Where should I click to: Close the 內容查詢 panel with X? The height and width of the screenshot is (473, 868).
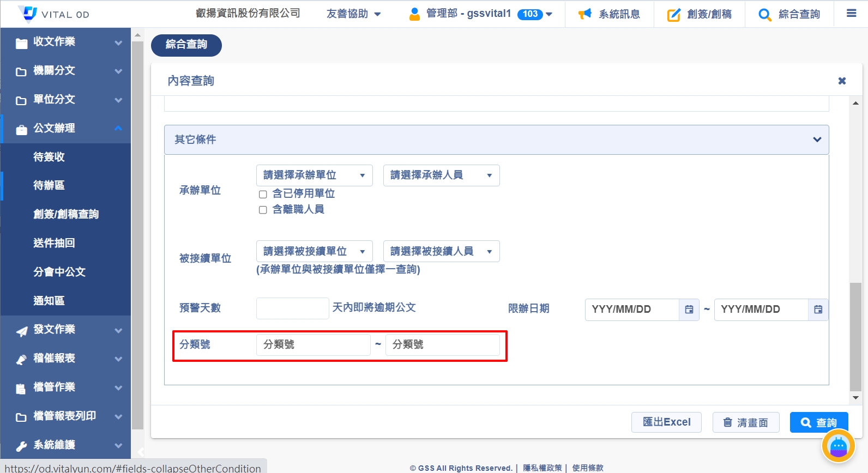tap(842, 81)
